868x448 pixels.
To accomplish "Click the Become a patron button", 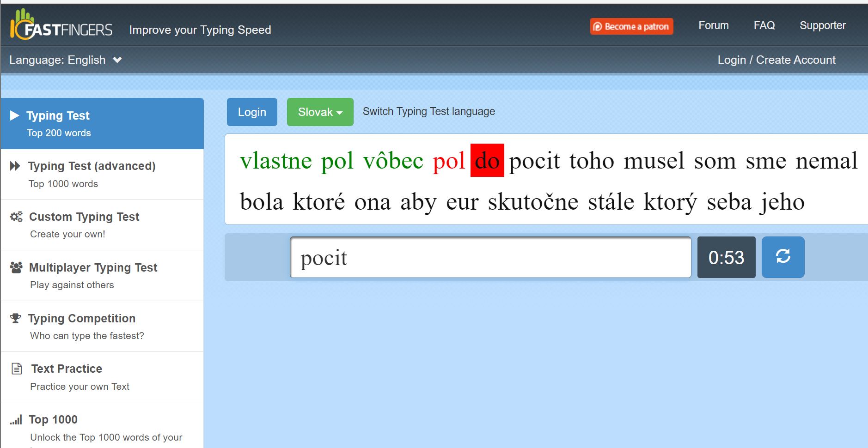I will click(x=631, y=26).
